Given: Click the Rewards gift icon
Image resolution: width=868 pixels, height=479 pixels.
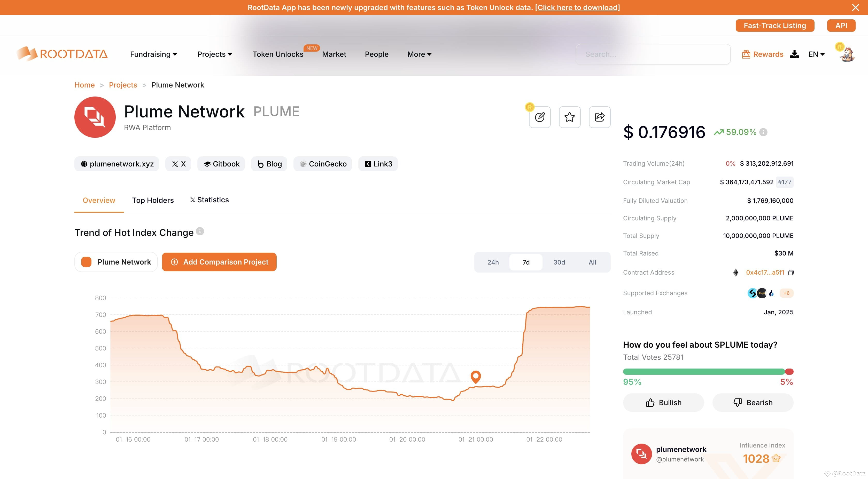Looking at the screenshot, I should [746, 54].
